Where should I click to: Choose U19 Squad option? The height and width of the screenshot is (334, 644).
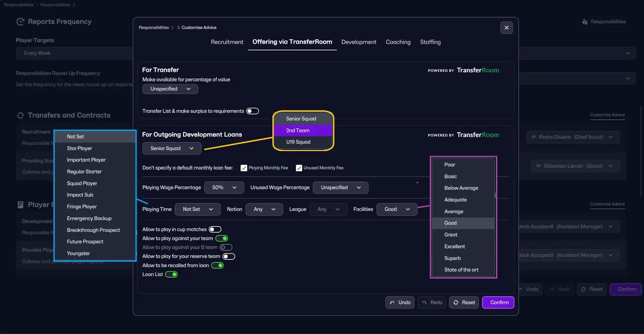pos(303,142)
